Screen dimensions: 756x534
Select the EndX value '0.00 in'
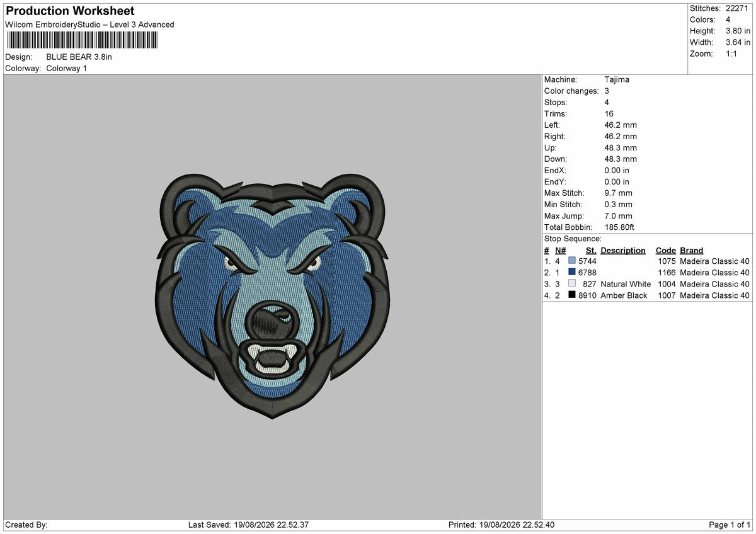pos(617,170)
